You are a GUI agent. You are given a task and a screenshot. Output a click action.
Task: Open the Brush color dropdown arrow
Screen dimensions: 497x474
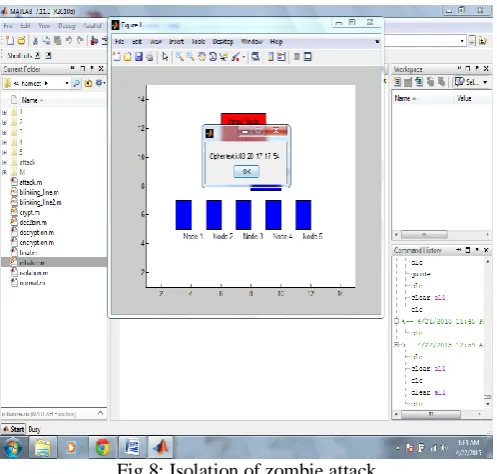pos(244,57)
